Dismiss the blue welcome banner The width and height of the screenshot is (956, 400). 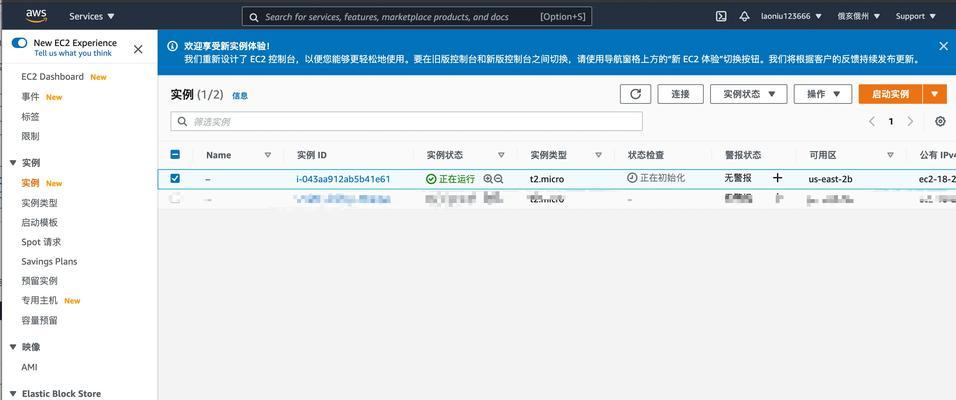(943, 46)
